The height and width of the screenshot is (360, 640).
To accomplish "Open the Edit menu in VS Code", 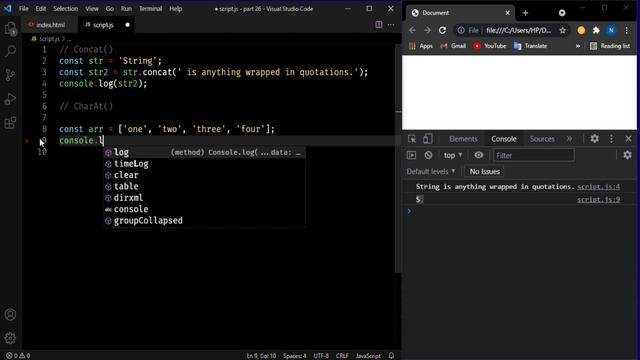I will pos(40,9).
